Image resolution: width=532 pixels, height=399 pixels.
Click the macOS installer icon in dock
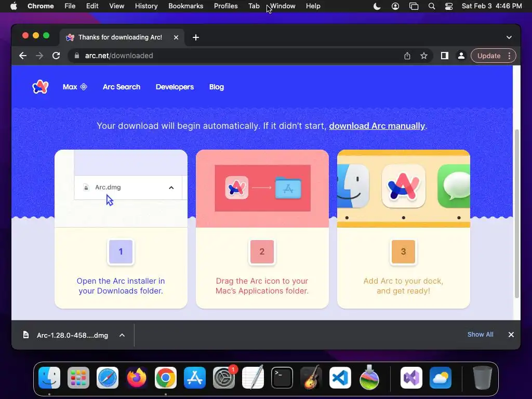tap(369, 377)
